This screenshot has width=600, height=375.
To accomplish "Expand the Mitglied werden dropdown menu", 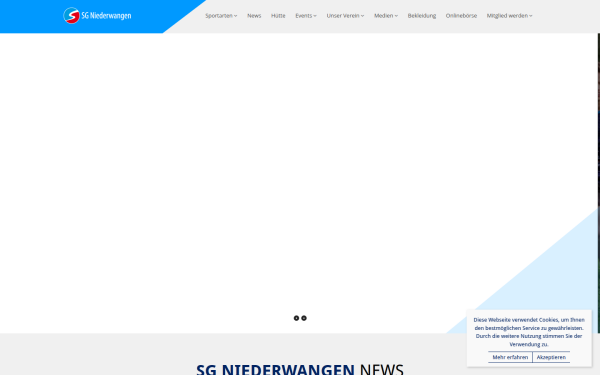I will click(509, 16).
